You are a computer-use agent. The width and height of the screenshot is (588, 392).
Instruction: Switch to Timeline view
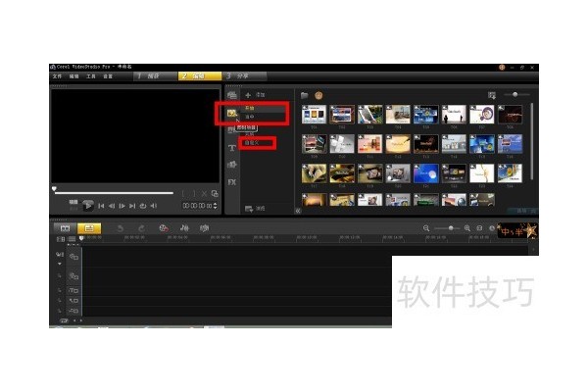(x=89, y=228)
